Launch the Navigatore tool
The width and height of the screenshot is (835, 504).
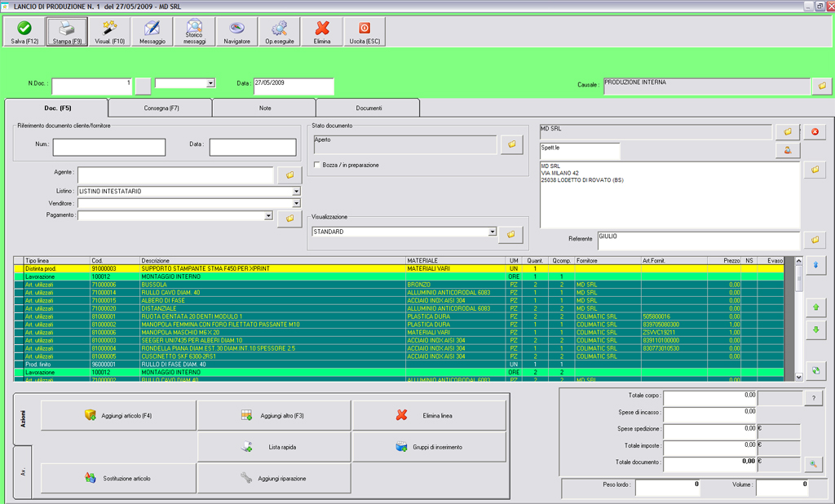237,32
